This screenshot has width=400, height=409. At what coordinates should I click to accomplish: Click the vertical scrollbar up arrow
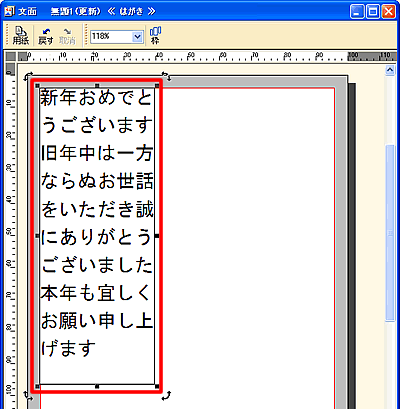390,70
